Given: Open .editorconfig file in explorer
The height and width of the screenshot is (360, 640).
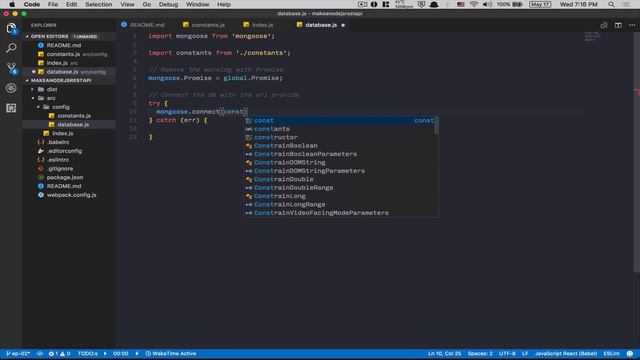Looking at the screenshot, I should pyautogui.click(x=64, y=151).
